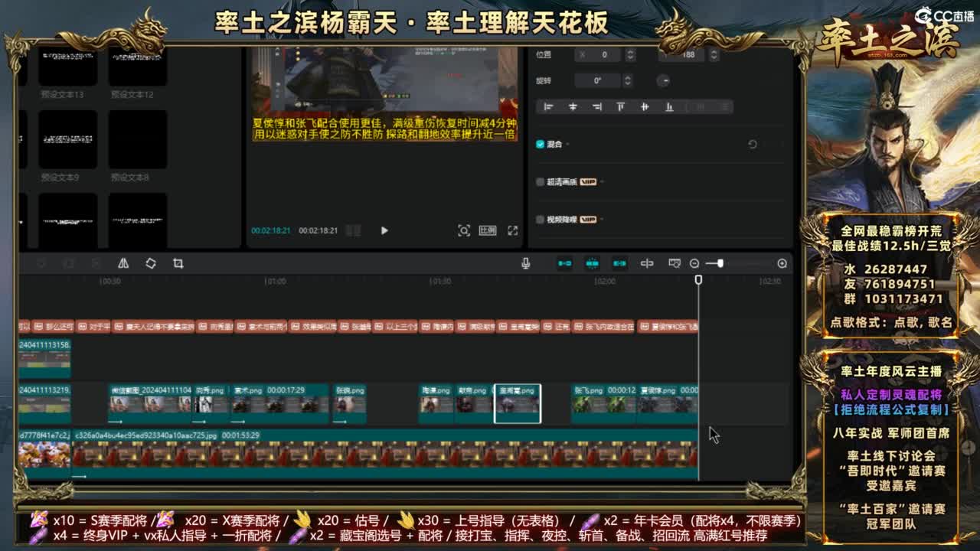Click the rotation dial knob
The width and height of the screenshot is (980, 551).
coord(665,80)
